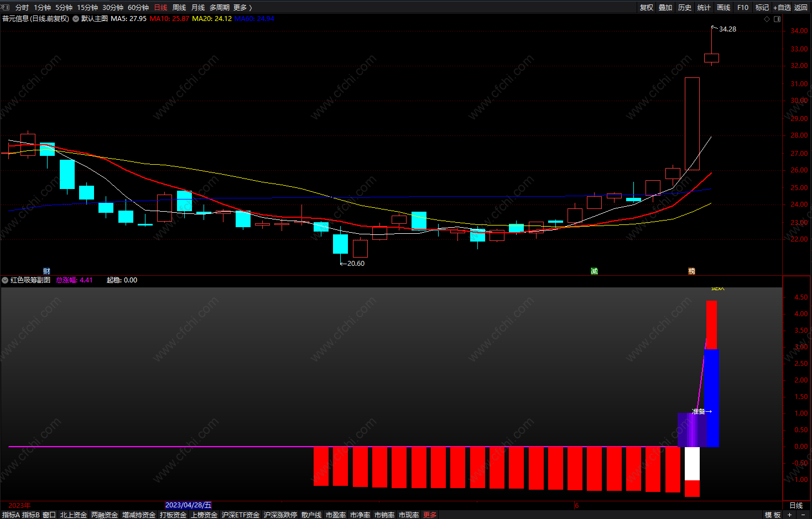This screenshot has width=812, height=519.
Task: Click the 返回 back button
Action: click(801, 7)
